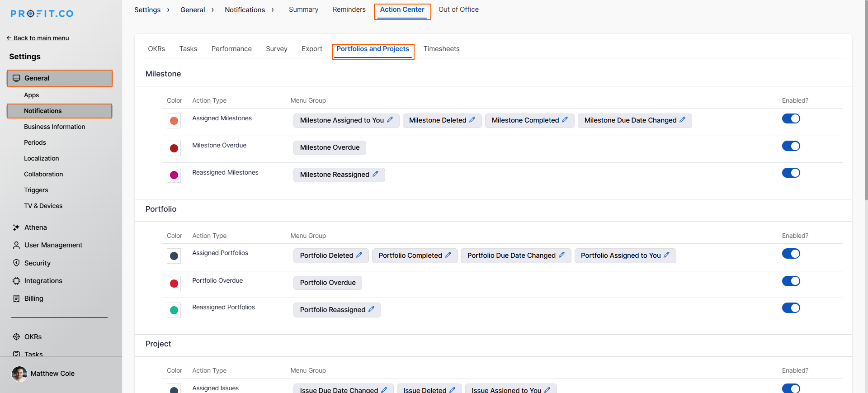Switch to the Timesheets tab
The height and width of the screenshot is (393, 868).
[x=441, y=49]
